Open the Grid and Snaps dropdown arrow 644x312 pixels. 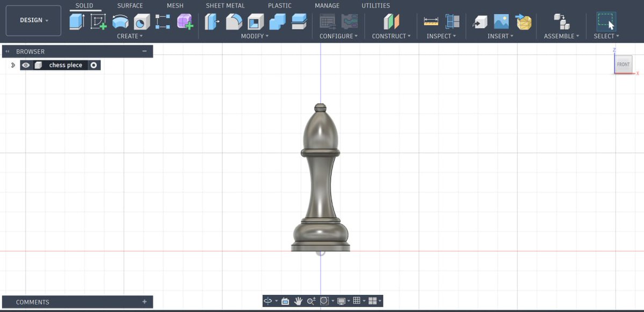click(x=364, y=301)
